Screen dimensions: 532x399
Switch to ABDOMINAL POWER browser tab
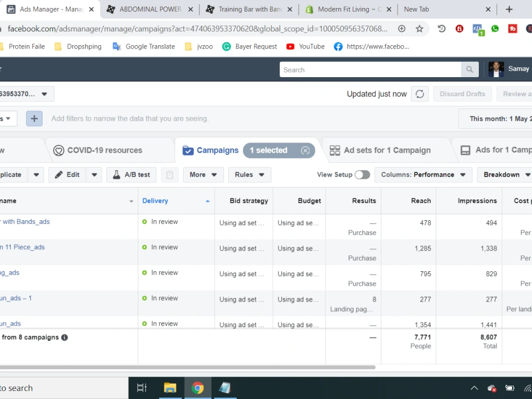[x=149, y=10]
